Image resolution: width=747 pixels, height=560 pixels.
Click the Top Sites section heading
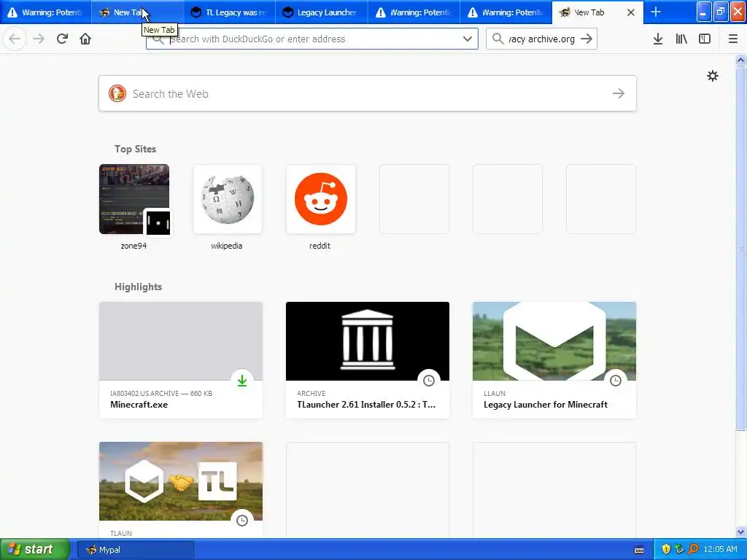click(x=135, y=149)
